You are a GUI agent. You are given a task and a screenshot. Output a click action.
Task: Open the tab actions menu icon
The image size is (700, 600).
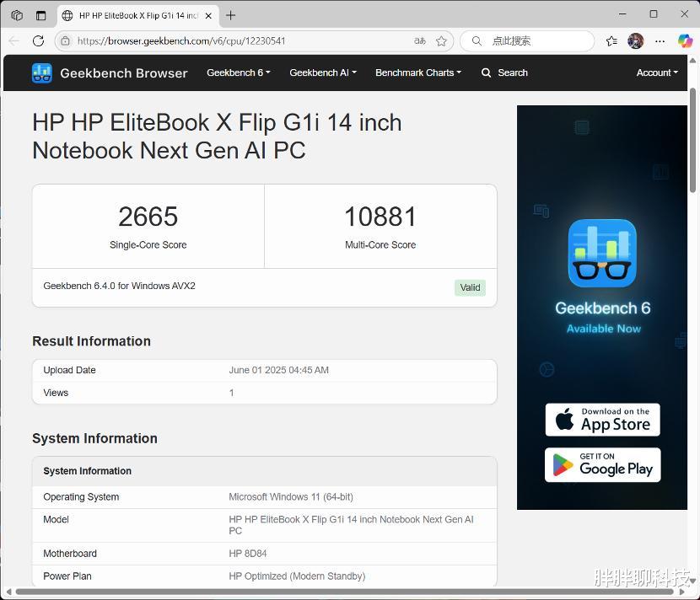40,16
